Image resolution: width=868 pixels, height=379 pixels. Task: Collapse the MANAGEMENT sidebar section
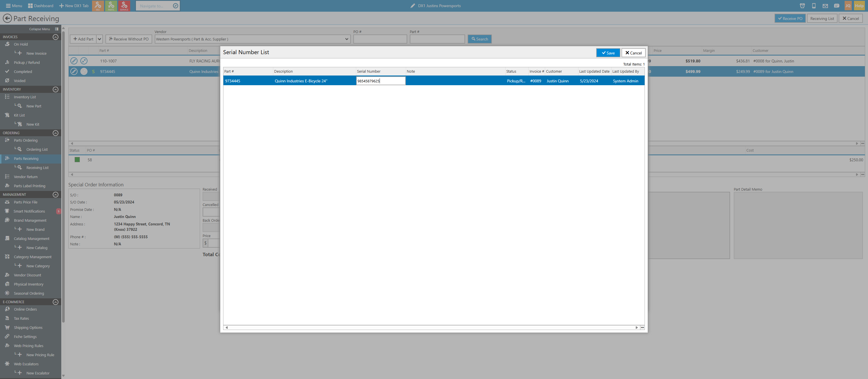(x=56, y=194)
